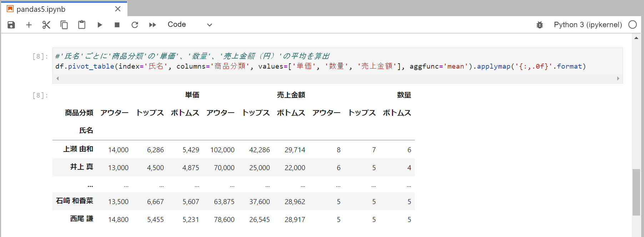Screen dimensions: 644x237
Task: Click the code cell left scroll arrow
Action: tap(57, 79)
